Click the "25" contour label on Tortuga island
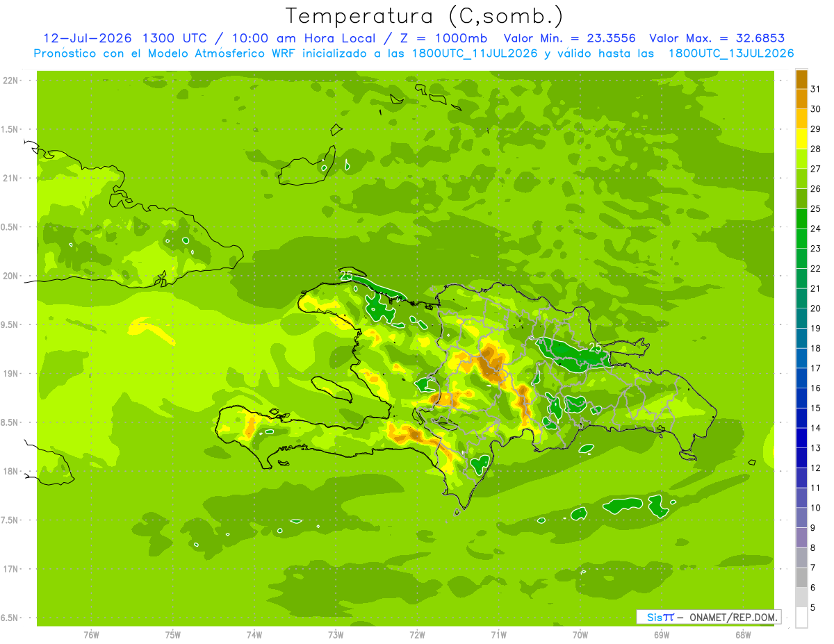The width and height of the screenshot is (834, 644). point(346,276)
